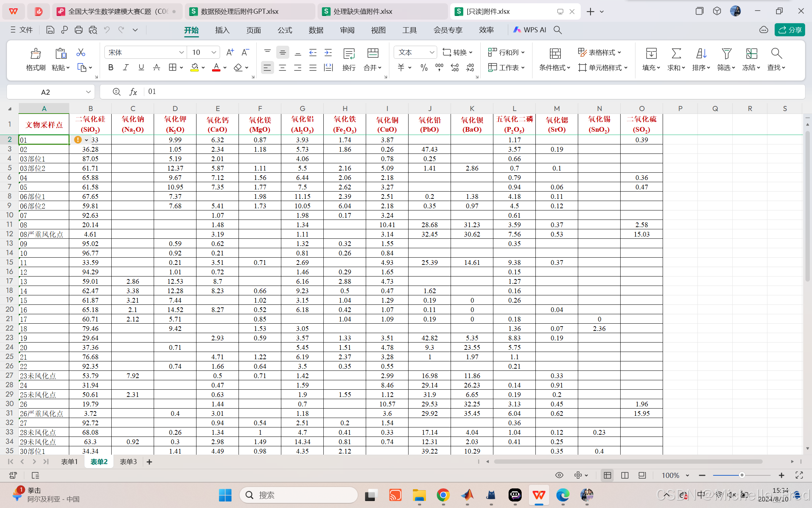Open the Conditional Formatting (条件格式) icon

(555, 54)
